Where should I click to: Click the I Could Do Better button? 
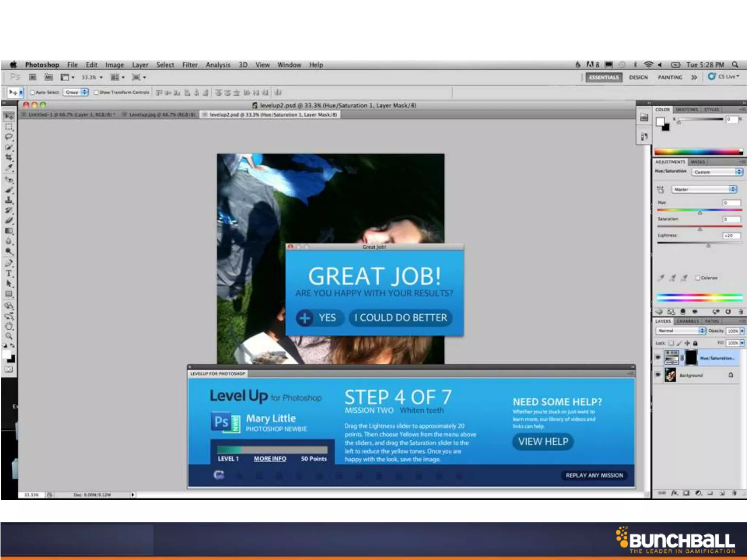[x=400, y=318]
